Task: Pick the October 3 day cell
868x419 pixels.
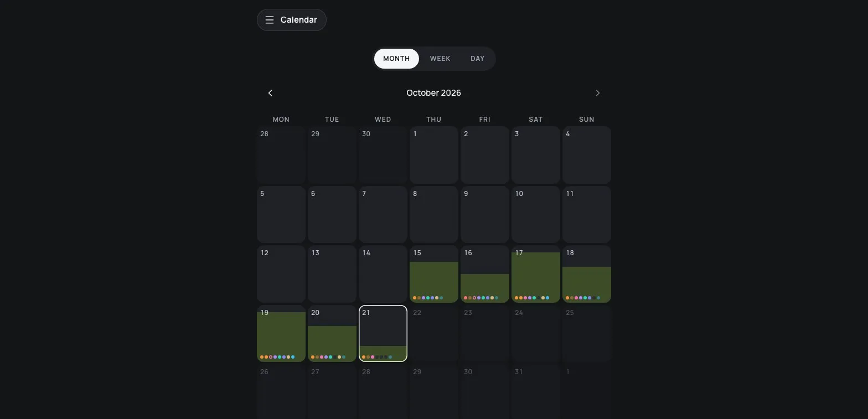Action: [536, 155]
